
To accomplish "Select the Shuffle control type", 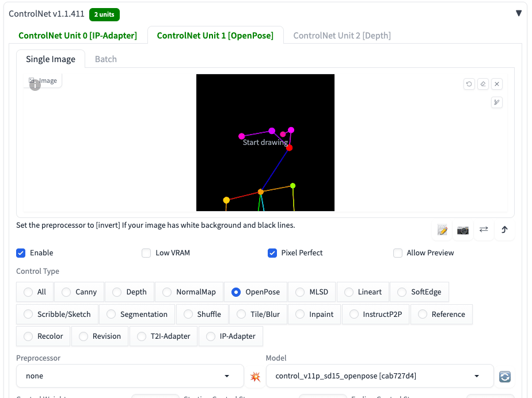I will [x=202, y=314].
